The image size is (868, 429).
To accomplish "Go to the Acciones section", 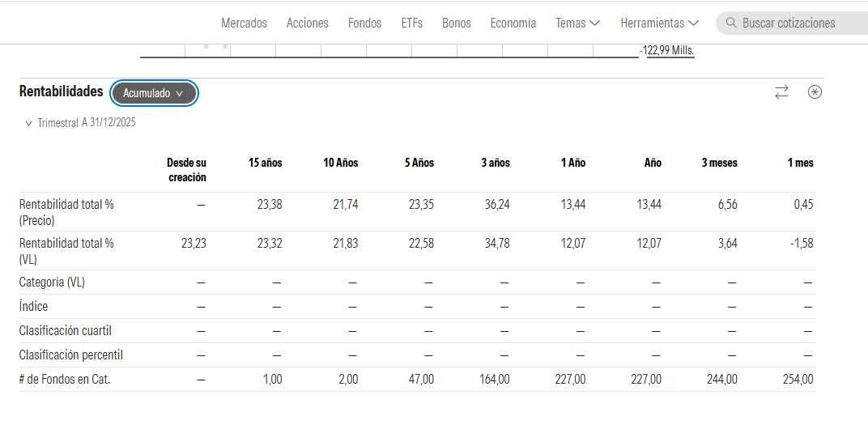I will coord(307,23).
